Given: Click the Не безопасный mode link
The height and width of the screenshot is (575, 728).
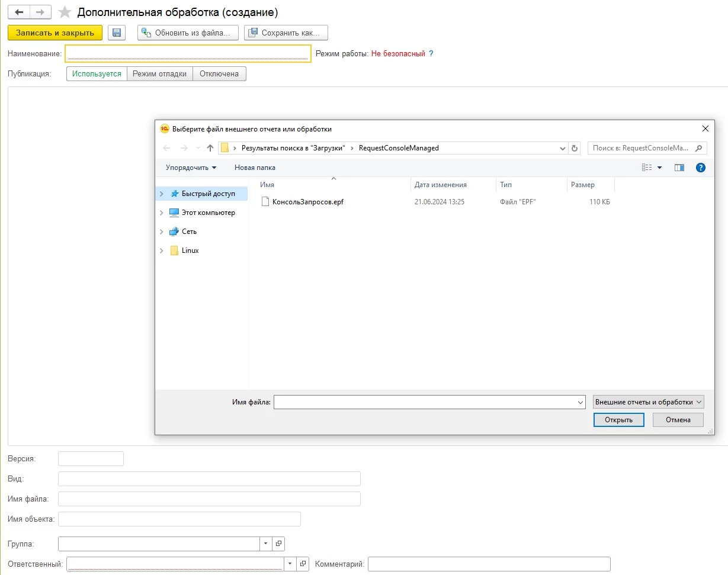Looking at the screenshot, I should [x=398, y=53].
